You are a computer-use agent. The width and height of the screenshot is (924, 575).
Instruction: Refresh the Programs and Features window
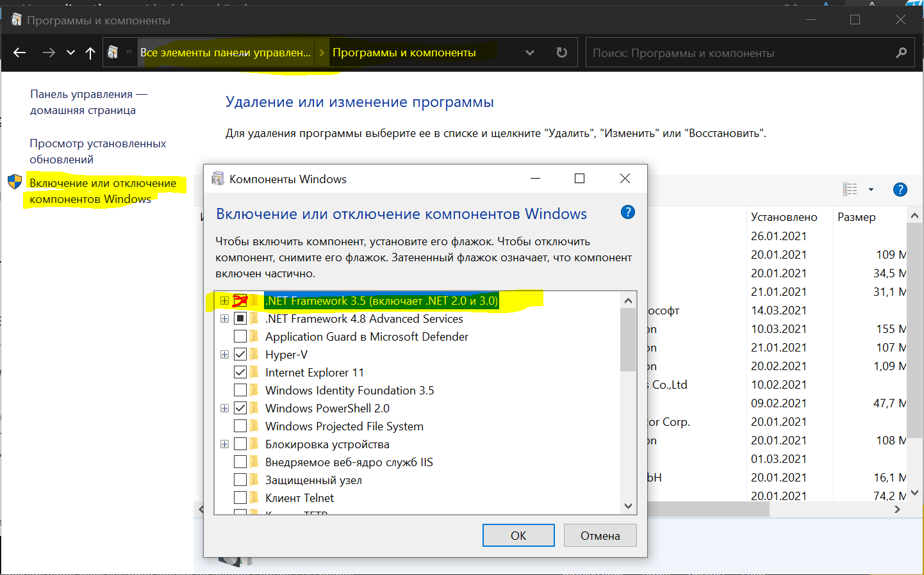pyautogui.click(x=562, y=53)
